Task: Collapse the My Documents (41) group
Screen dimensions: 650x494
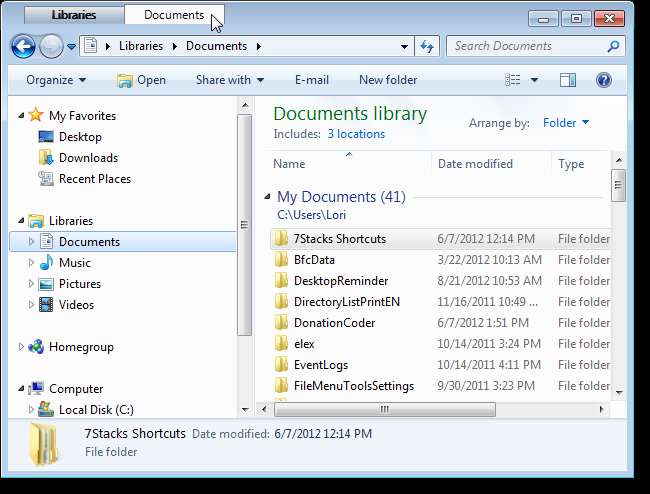Action: pyautogui.click(x=268, y=197)
